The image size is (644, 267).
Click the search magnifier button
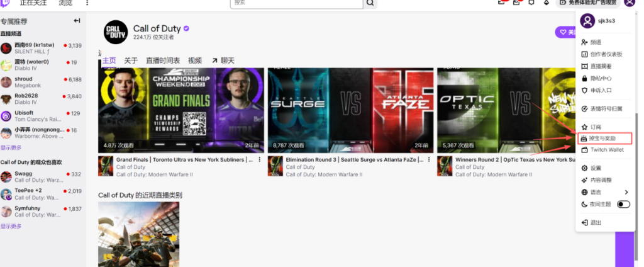pos(370,3)
